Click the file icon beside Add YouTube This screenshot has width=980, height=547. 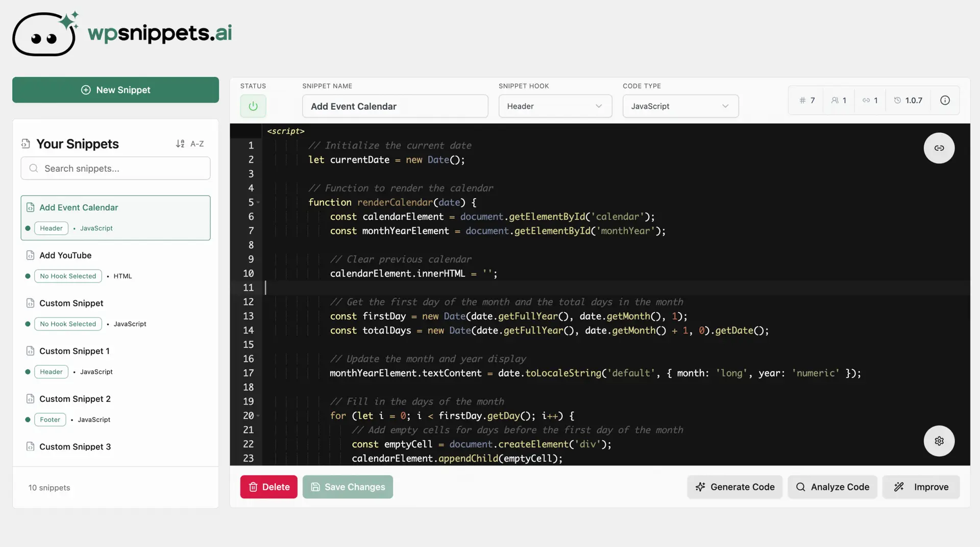[x=30, y=255]
